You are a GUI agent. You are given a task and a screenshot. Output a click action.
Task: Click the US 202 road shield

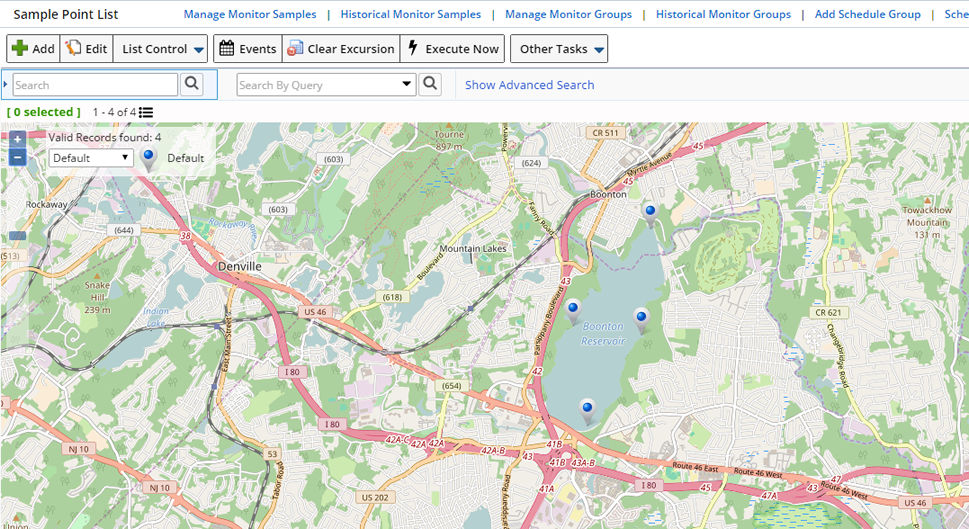[x=375, y=497]
